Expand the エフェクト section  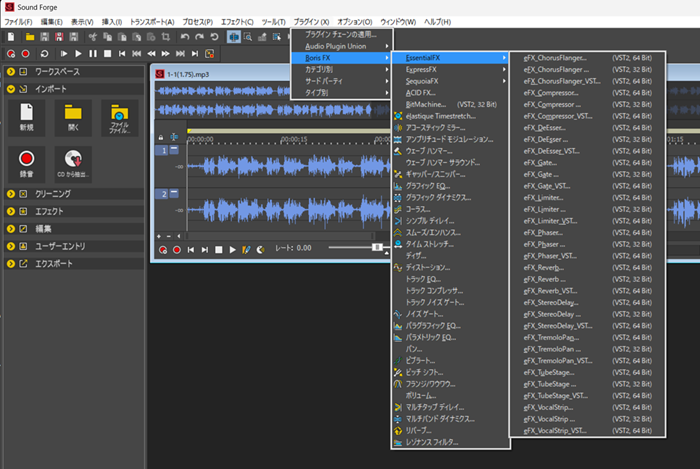[x=11, y=211]
